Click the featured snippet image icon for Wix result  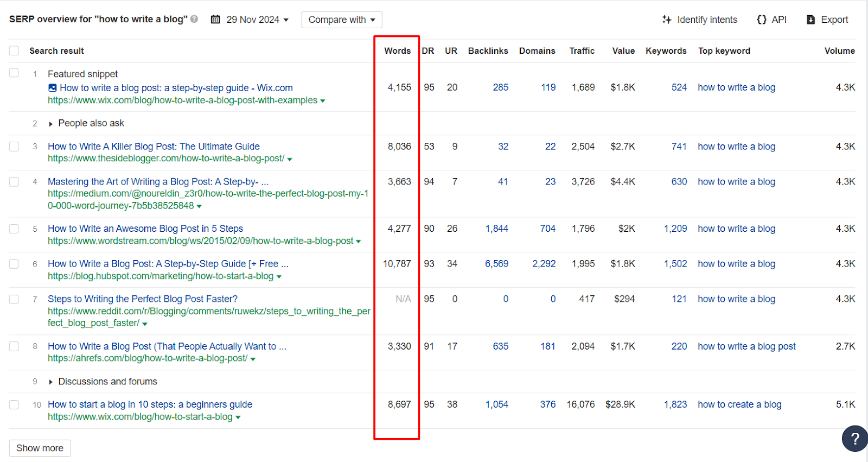point(52,88)
